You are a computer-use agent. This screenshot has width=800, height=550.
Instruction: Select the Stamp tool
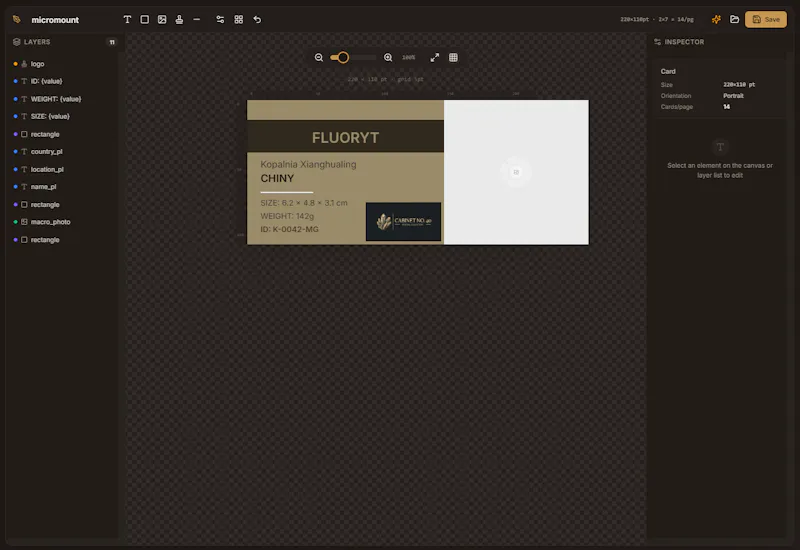179,19
